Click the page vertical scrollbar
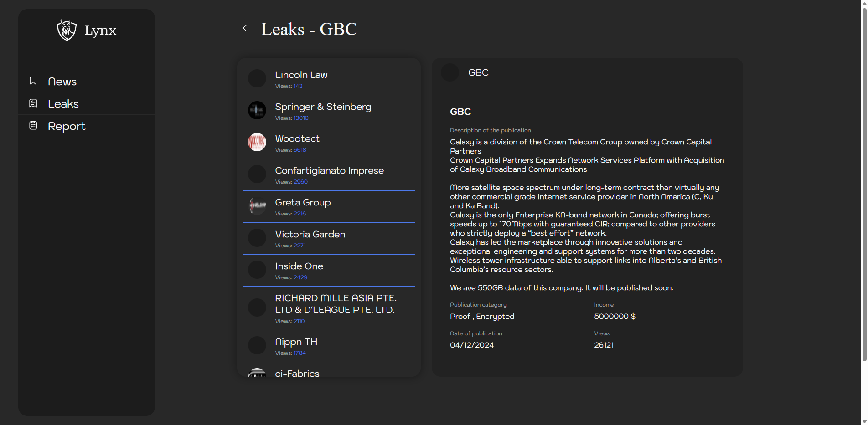 click(x=864, y=182)
